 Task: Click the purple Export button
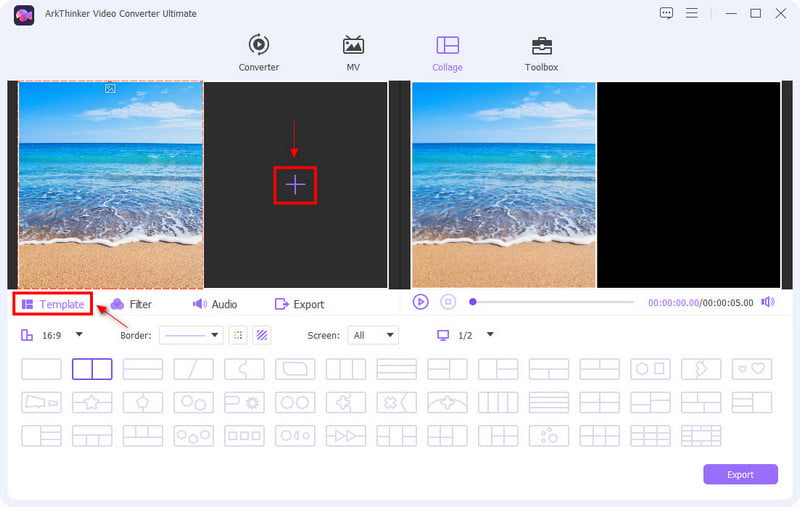point(740,474)
